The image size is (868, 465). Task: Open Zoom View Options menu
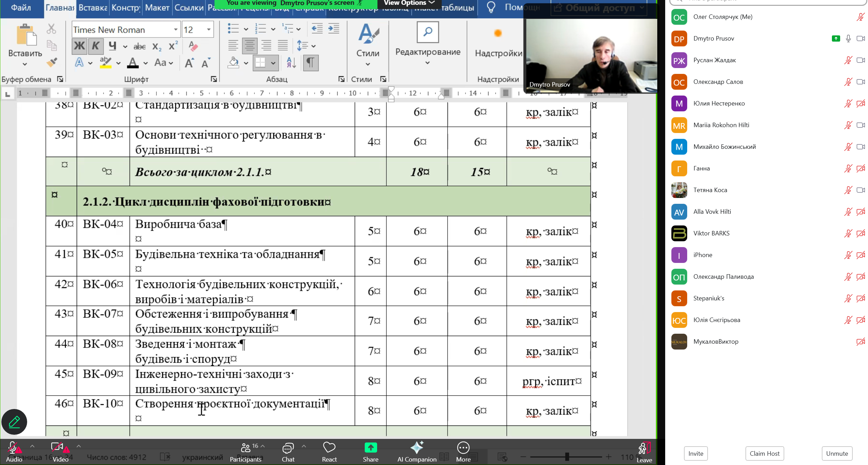409,3
